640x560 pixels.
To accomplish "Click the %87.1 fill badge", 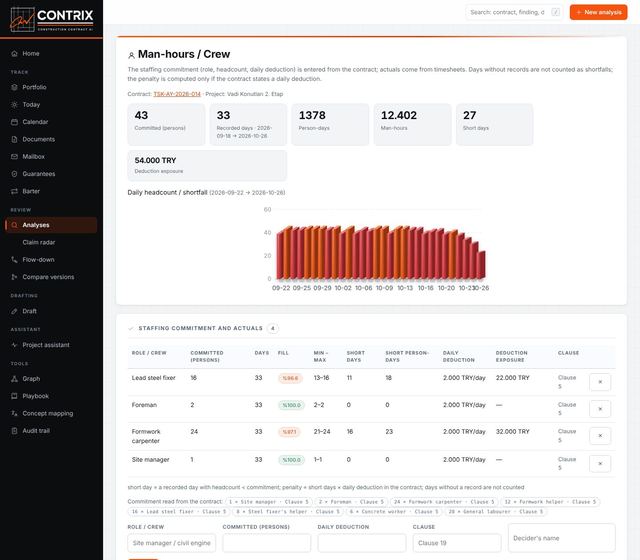I will tap(289, 432).
